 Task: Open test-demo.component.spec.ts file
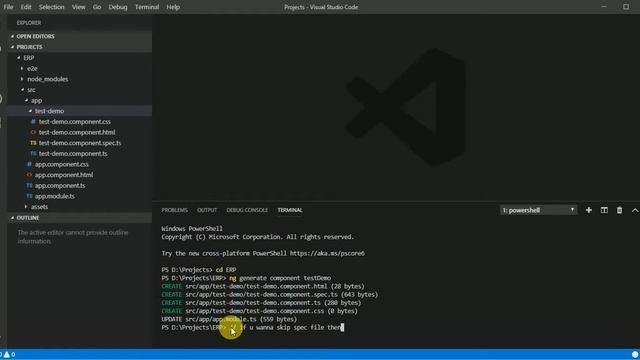coord(80,143)
